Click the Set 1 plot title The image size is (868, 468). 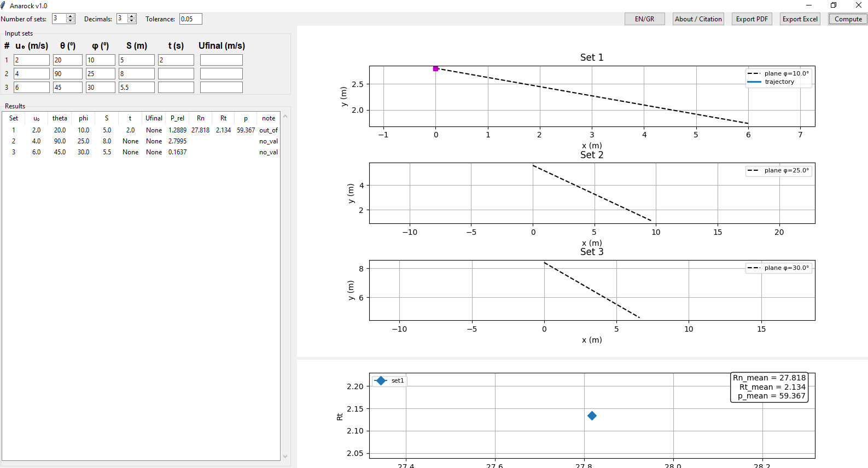click(x=592, y=57)
